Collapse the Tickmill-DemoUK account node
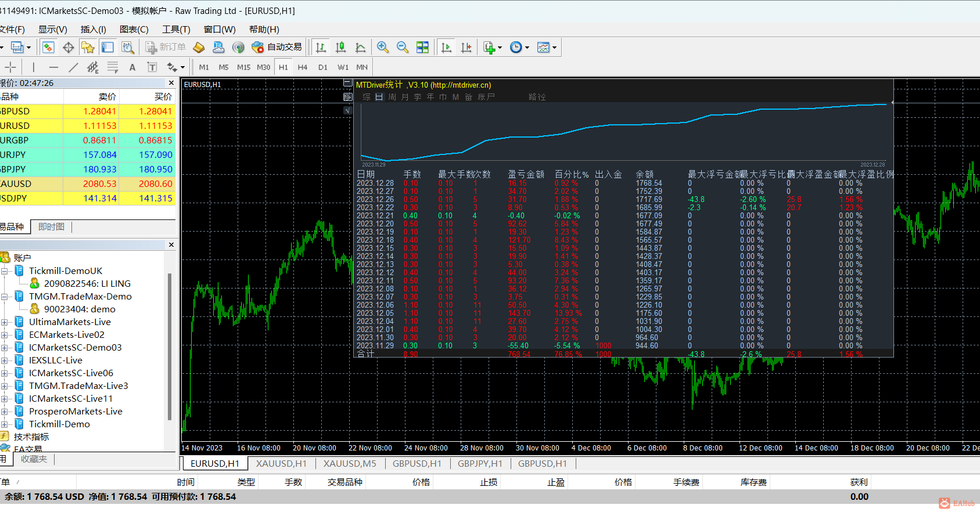 click(5, 271)
